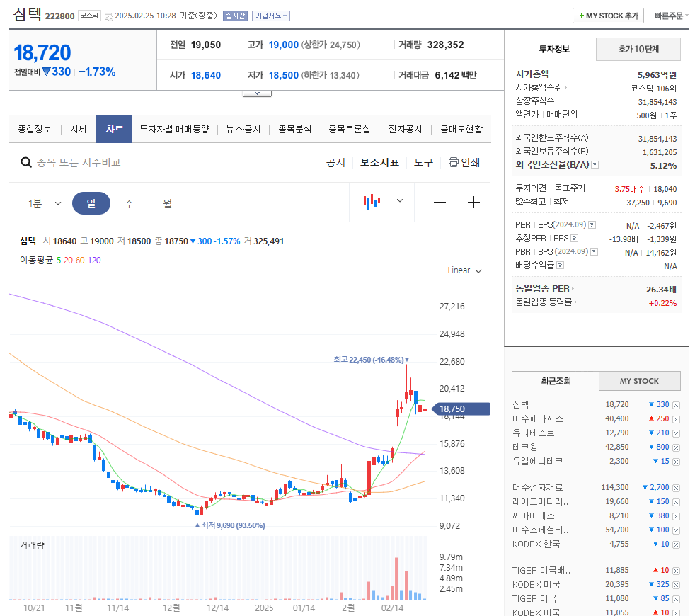Click the 배당수익률 help icon
Viewport: 695px width, 616px height.
click(x=560, y=265)
